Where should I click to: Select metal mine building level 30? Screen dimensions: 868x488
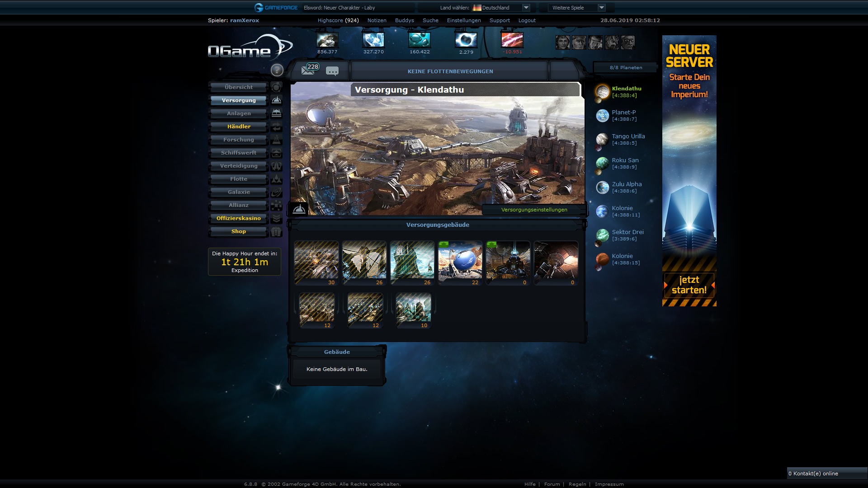click(316, 262)
